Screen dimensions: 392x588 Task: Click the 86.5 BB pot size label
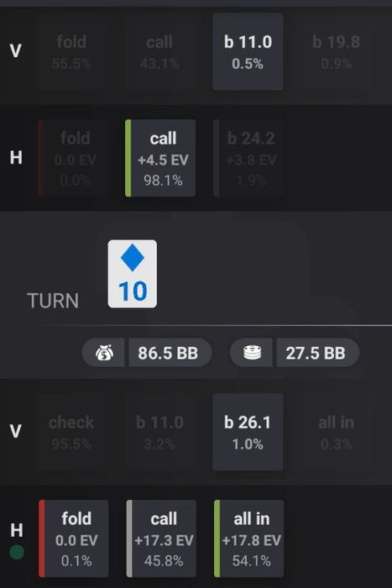[168, 353]
